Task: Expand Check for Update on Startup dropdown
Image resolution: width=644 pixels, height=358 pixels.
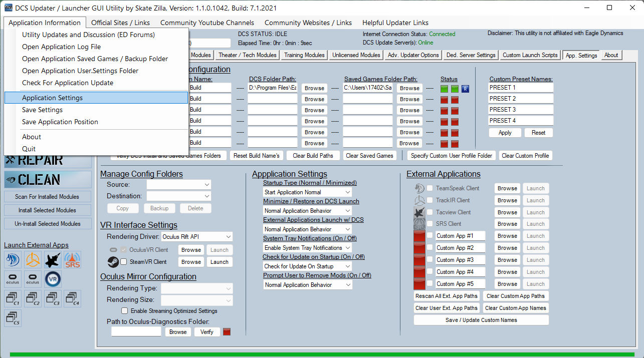Action: 307,266
